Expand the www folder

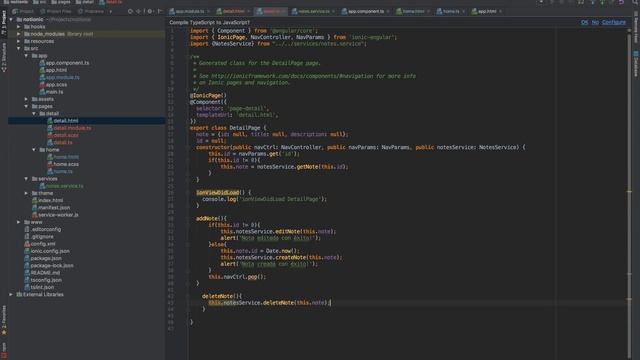19,222
